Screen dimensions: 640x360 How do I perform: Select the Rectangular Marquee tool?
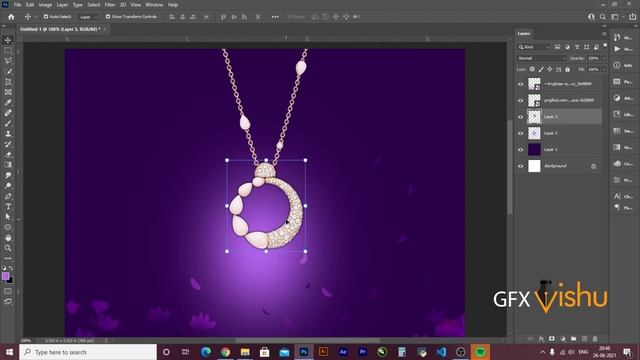click(8, 51)
